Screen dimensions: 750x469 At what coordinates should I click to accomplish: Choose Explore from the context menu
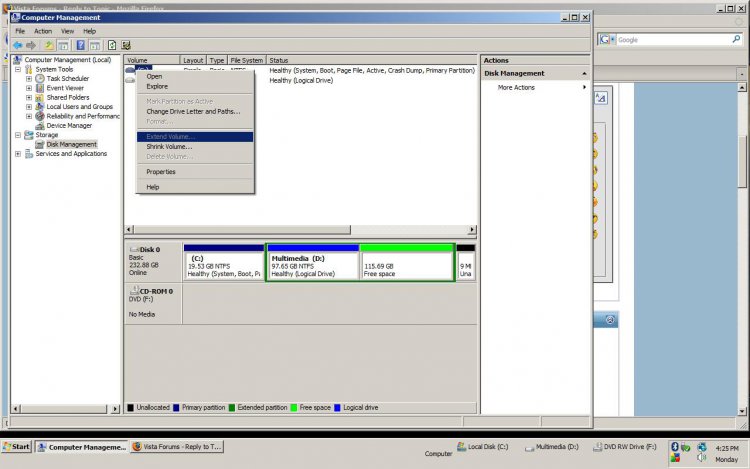coord(195,87)
